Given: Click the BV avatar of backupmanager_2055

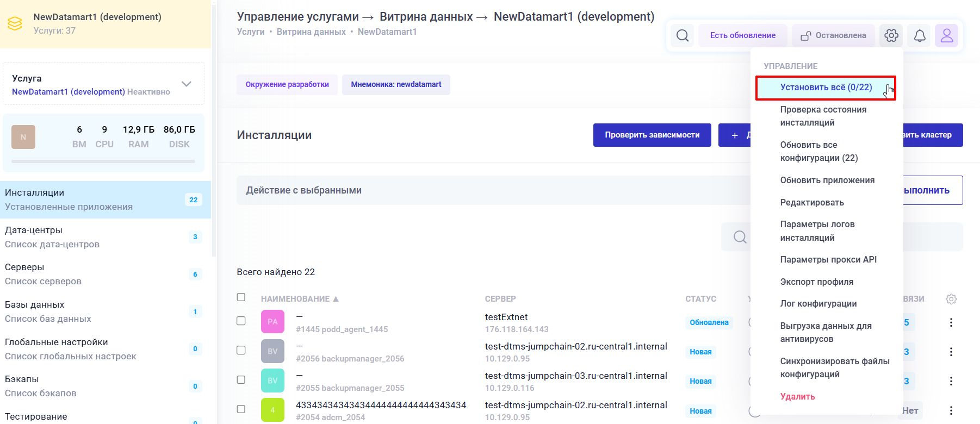Looking at the screenshot, I should click(272, 381).
